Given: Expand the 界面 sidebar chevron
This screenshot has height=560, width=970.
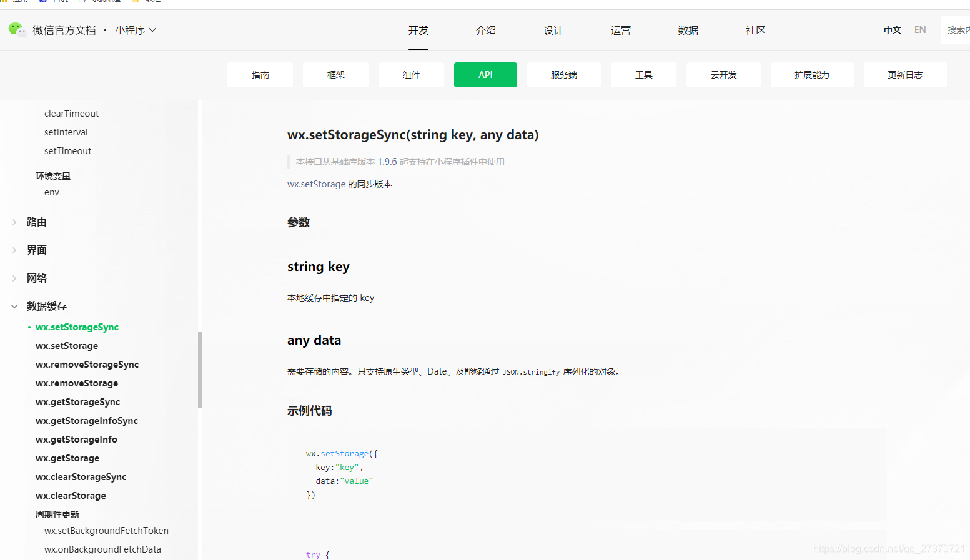Looking at the screenshot, I should coord(14,250).
